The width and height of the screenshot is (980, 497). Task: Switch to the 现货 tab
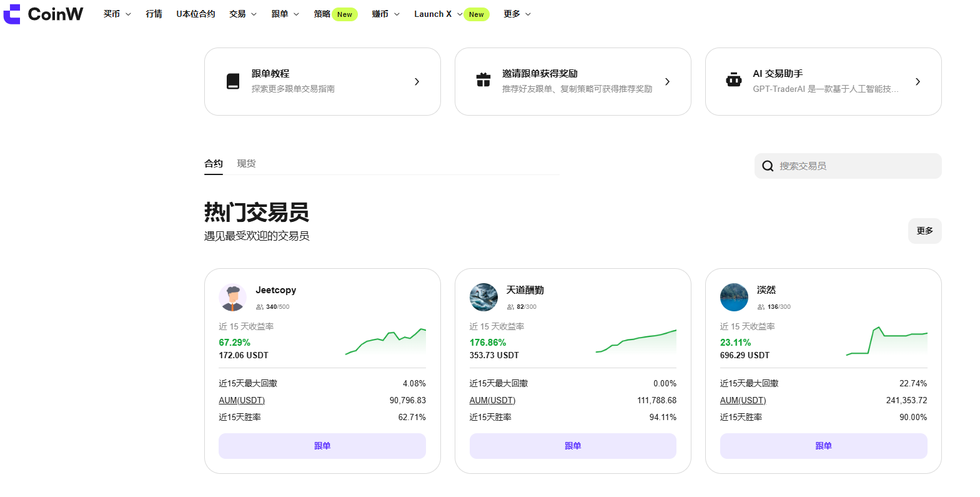[x=246, y=164]
